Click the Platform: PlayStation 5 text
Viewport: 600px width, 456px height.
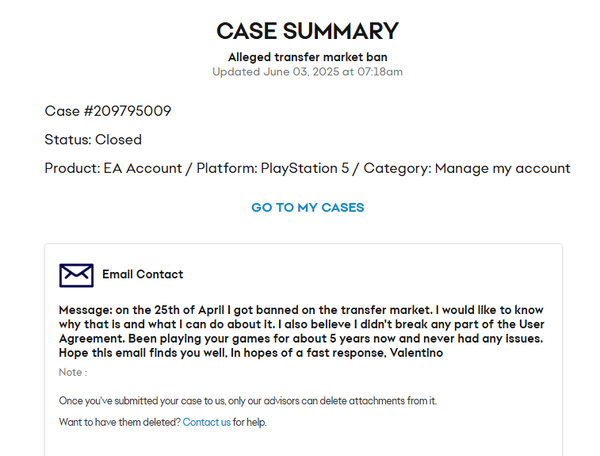pyautogui.click(x=287, y=168)
